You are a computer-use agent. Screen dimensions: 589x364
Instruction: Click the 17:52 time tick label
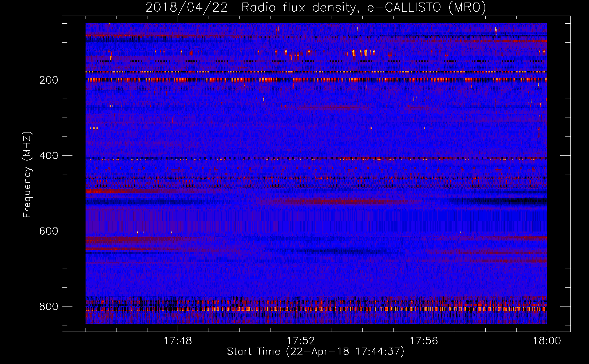click(301, 341)
